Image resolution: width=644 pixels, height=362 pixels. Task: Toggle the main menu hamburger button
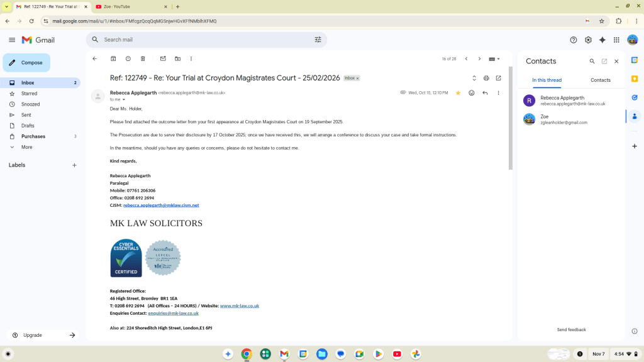point(12,40)
